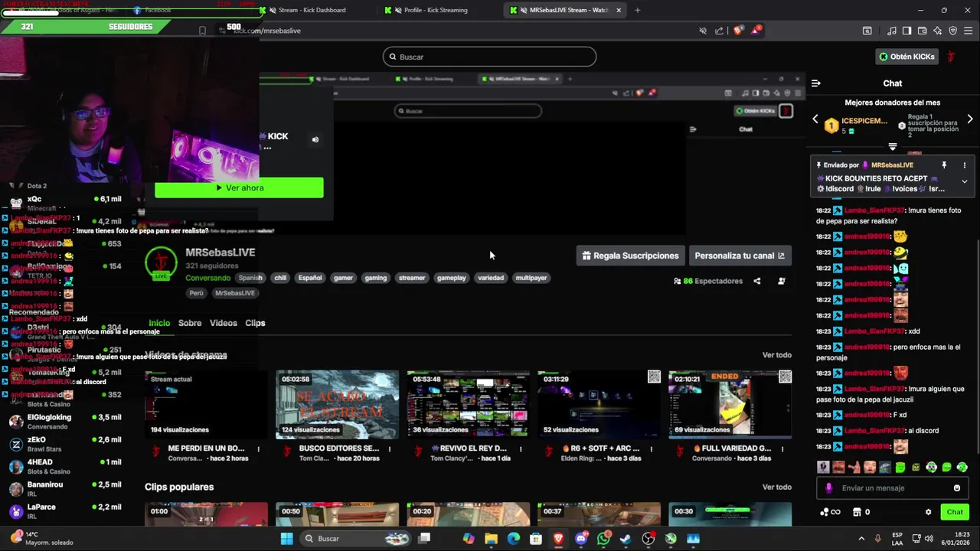Focus the Kick Buscar search box
980x551 pixels.
489,57
